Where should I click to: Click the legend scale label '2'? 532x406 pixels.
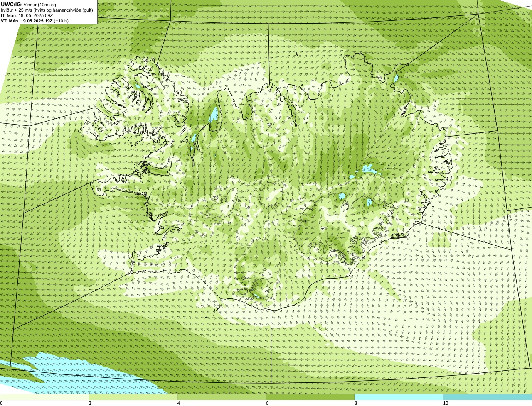(90, 403)
